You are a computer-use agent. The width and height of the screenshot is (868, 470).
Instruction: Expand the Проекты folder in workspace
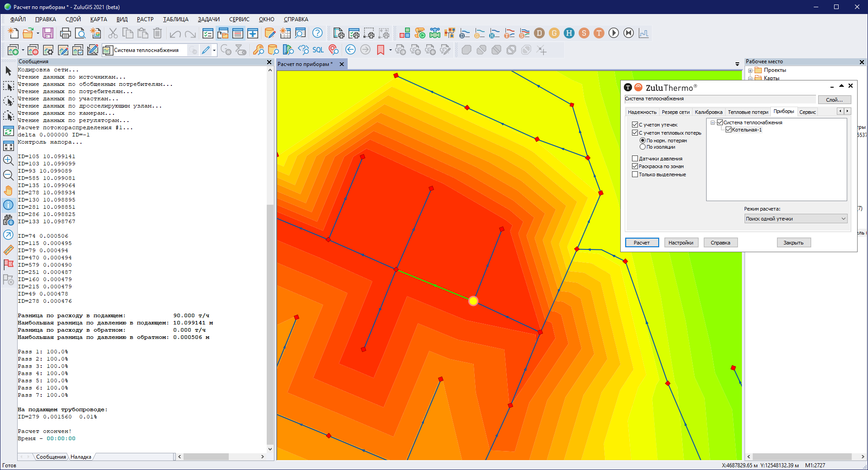point(750,70)
